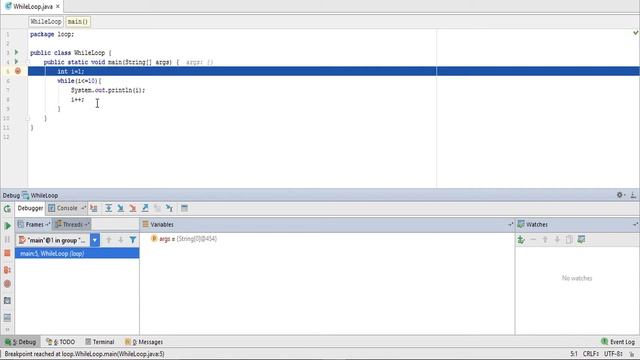Move watch down arrow in Watches
Viewport: 640px width, 360px height.
coord(557,240)
